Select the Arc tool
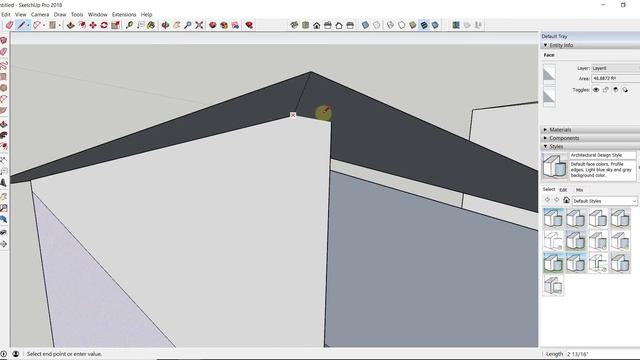 coord(37,25)
